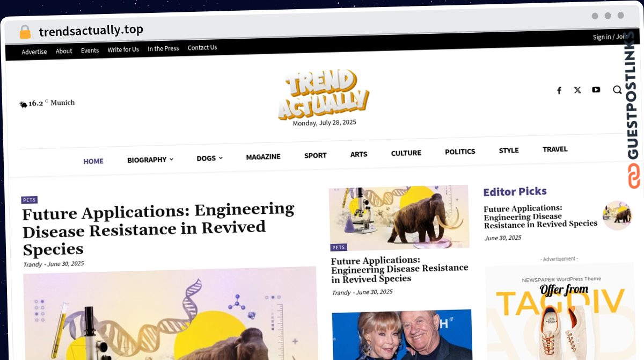
Task: Click the PETS category tag above headline
Action: [30, 200]
